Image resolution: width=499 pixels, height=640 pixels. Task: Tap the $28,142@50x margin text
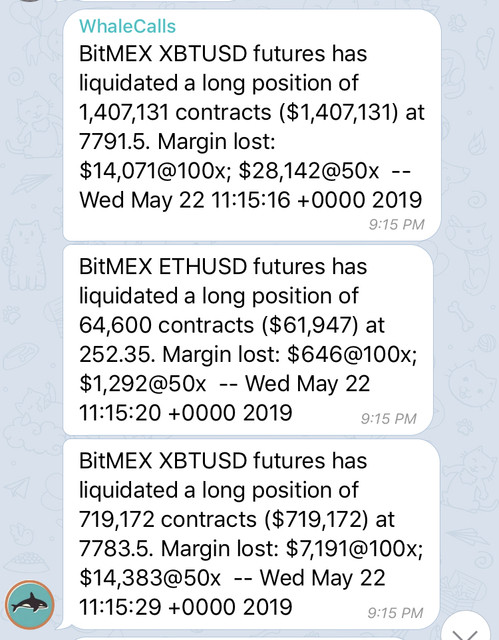click(309, 171)
